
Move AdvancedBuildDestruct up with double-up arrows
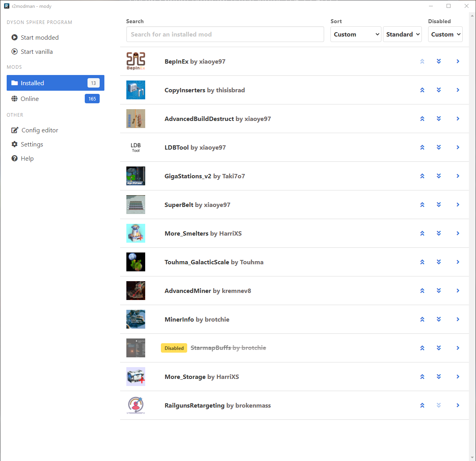pos(422,119)
